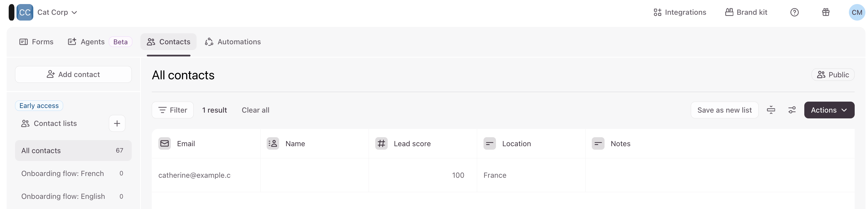
Task: Open the CM profile avatar
Action: (x=856, y=12)
